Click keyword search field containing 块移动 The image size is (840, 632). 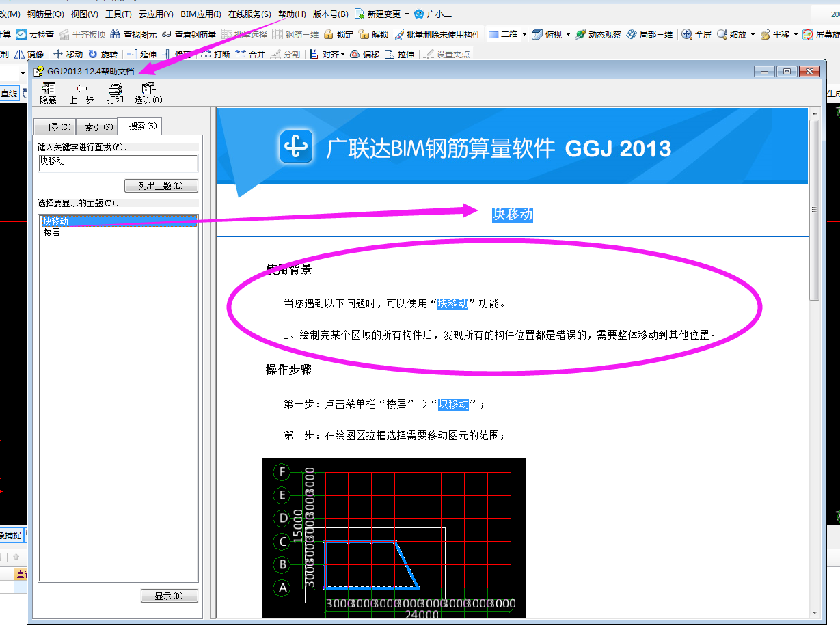pos(118,162)
